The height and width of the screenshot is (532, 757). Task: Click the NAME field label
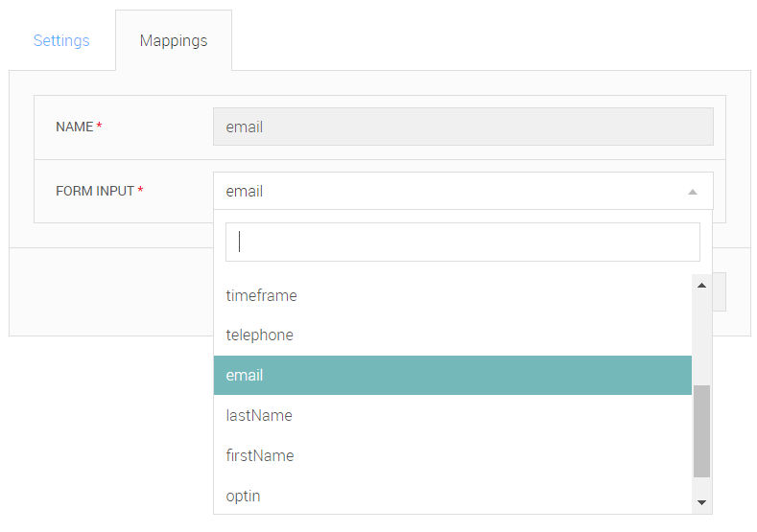74,127
